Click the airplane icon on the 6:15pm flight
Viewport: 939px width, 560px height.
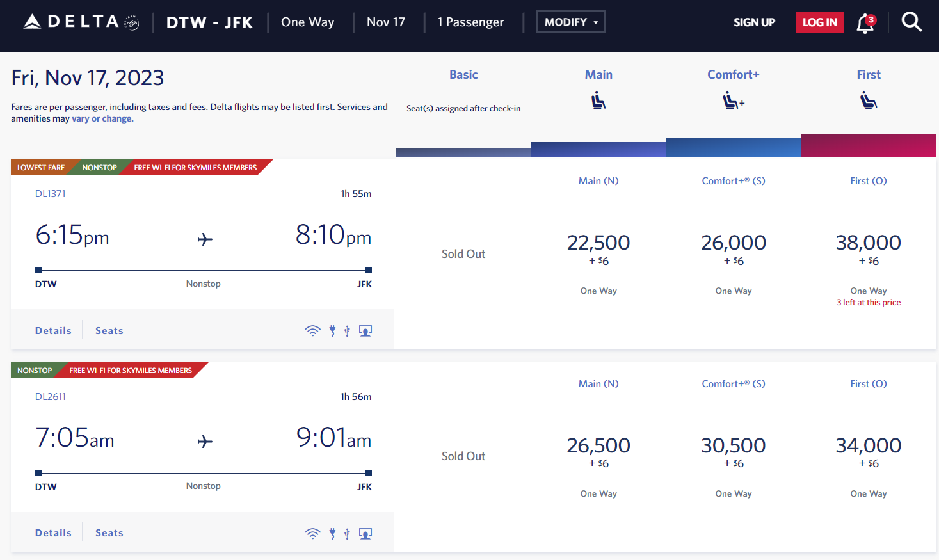tap(204, 238)
